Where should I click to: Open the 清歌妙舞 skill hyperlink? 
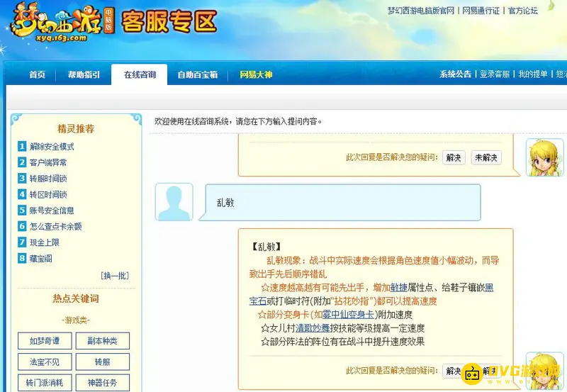(x=313, y=328)
